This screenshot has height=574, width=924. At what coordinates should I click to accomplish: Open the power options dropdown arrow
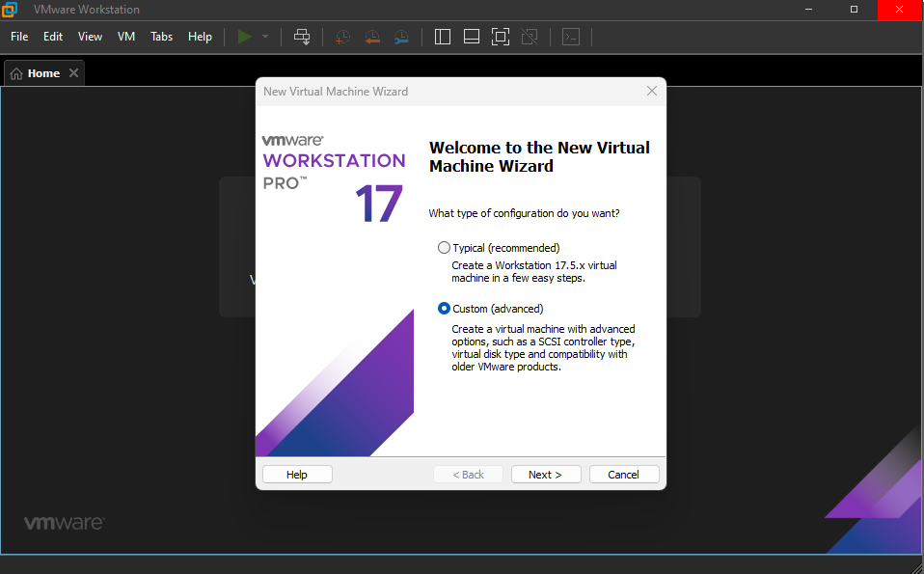[x=265, y=37]
